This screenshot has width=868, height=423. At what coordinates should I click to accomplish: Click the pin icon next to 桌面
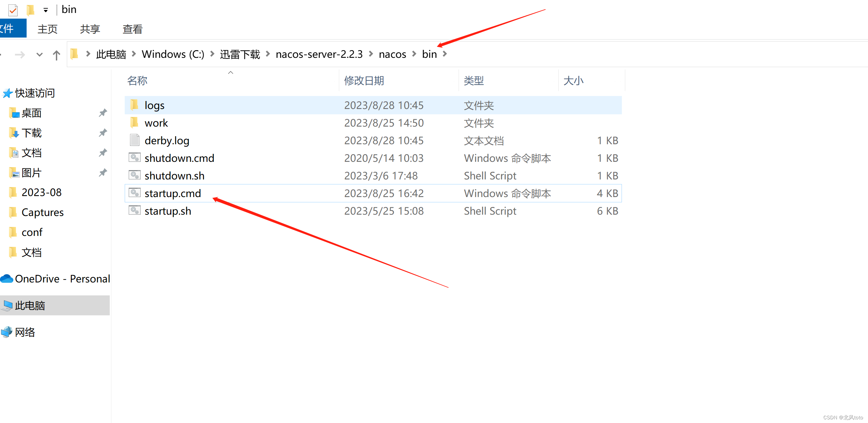click(x=103, y=113)
